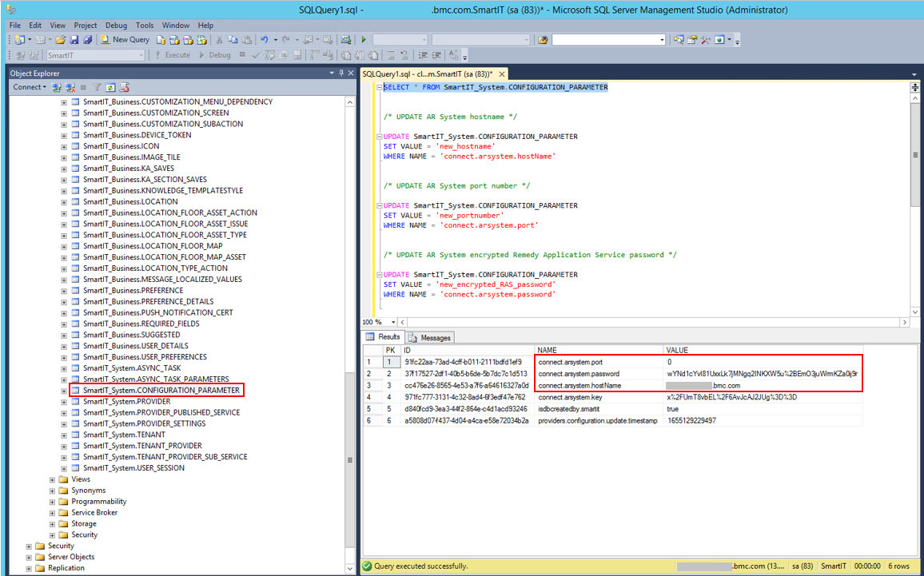Open the Activity Monitor icon
This screenshot has height=576, width=924.
coord(346,40)
